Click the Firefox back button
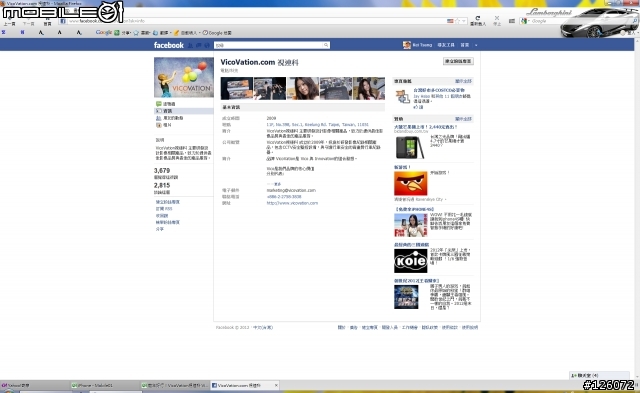The width and height of the screenshot is (640, 393). (9, 20)
